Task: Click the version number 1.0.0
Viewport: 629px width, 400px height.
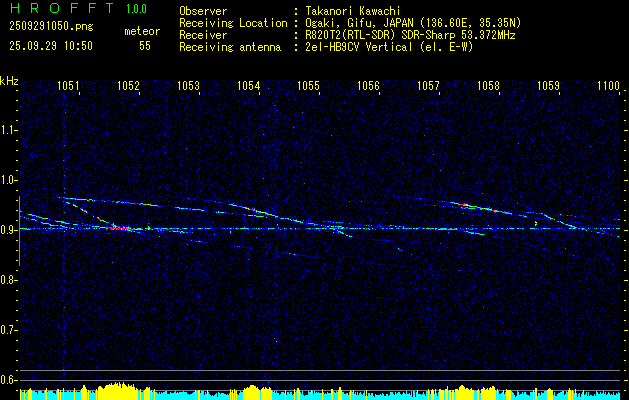Action: [x=136, y=8]
